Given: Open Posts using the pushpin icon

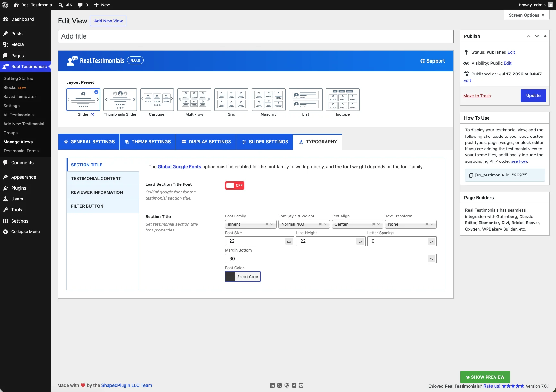Looking at the screenshot, I should 5,34.
